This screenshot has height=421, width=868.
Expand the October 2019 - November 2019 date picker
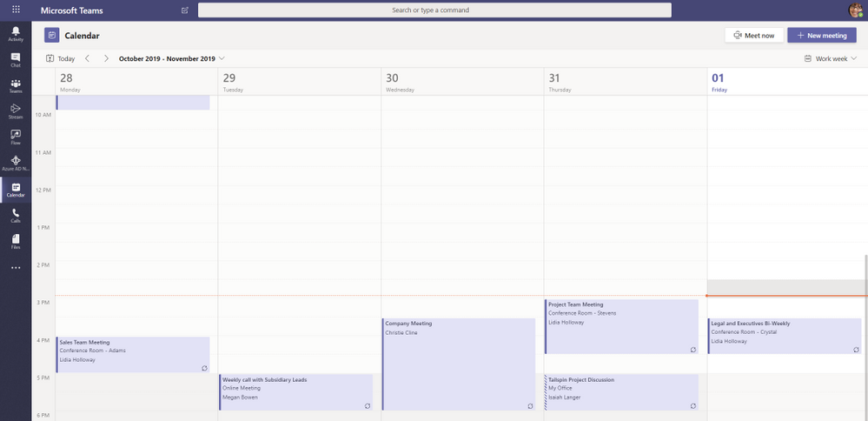point(172,58)
